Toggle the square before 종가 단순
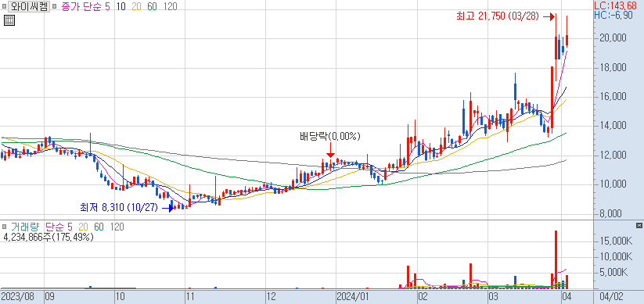Image resolution: width=644 pixels, height=304 pixels. tap(55, 6)
